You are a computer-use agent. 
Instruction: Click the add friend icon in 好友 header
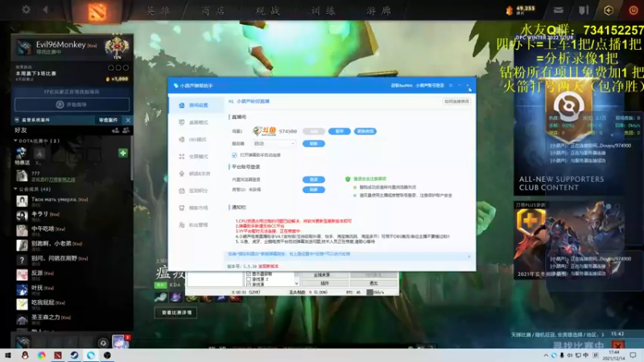coord(115,130)
